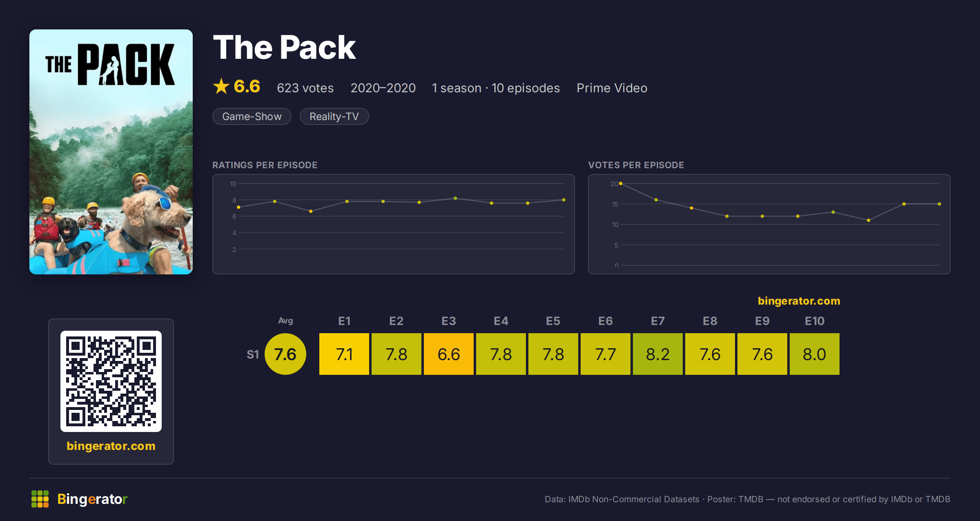Click the lowest point in ratings chart

click(x=311, y=211)
